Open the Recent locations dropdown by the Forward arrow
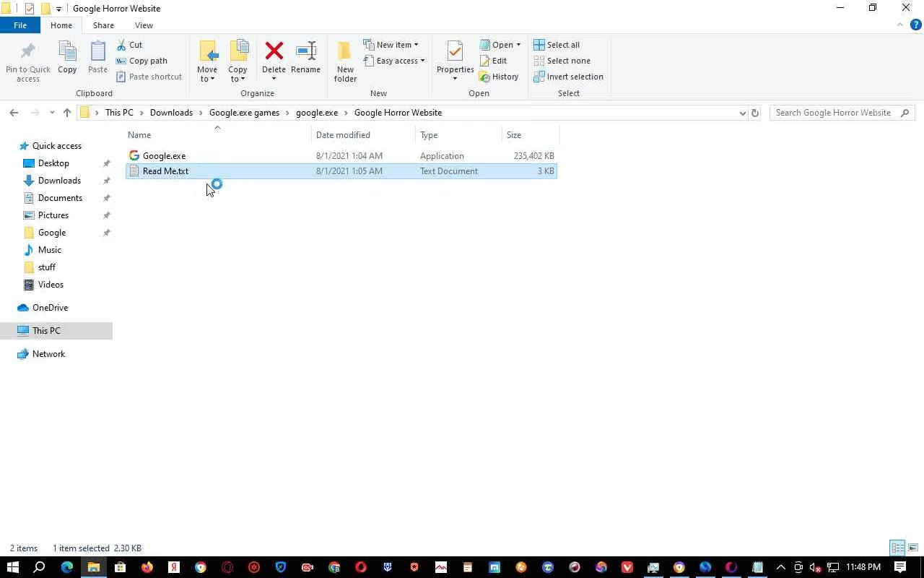924x578 pixels. coord(52,113)
